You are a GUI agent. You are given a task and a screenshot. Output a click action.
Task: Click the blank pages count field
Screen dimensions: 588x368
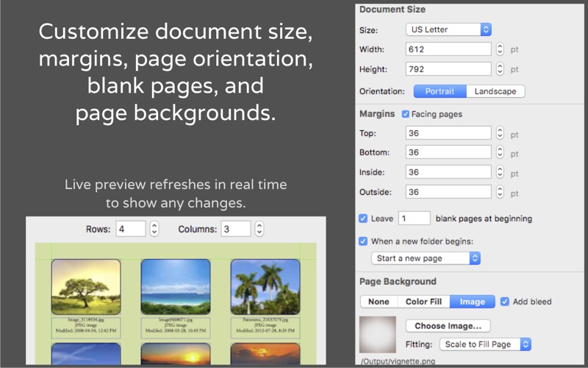point(414,218)
